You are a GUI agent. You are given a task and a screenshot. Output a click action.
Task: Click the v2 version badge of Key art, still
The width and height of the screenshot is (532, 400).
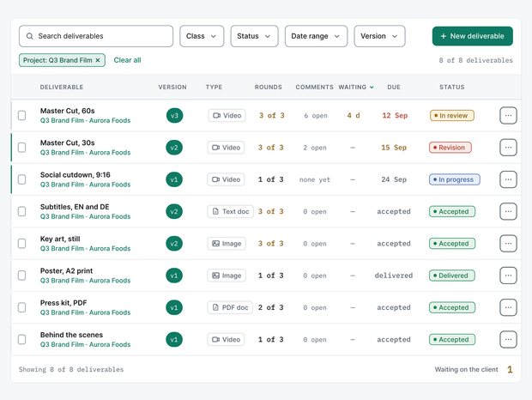[x=174, y=244]
